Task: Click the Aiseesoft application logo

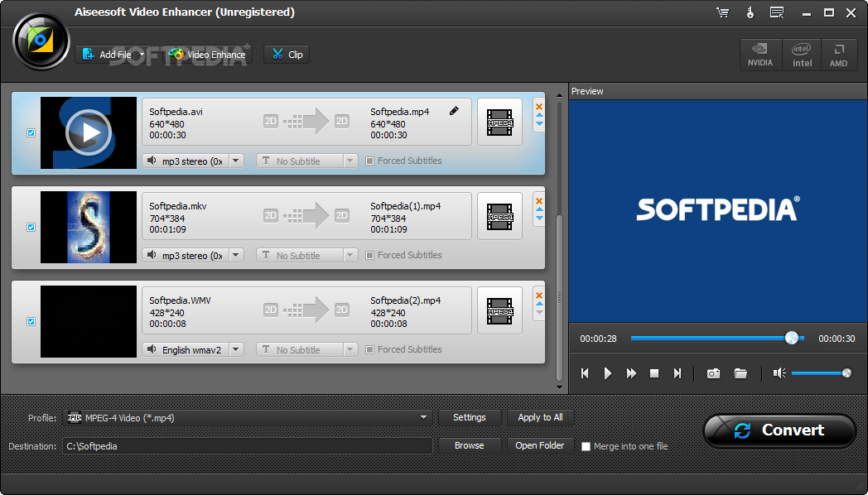Action: point(41,41)
